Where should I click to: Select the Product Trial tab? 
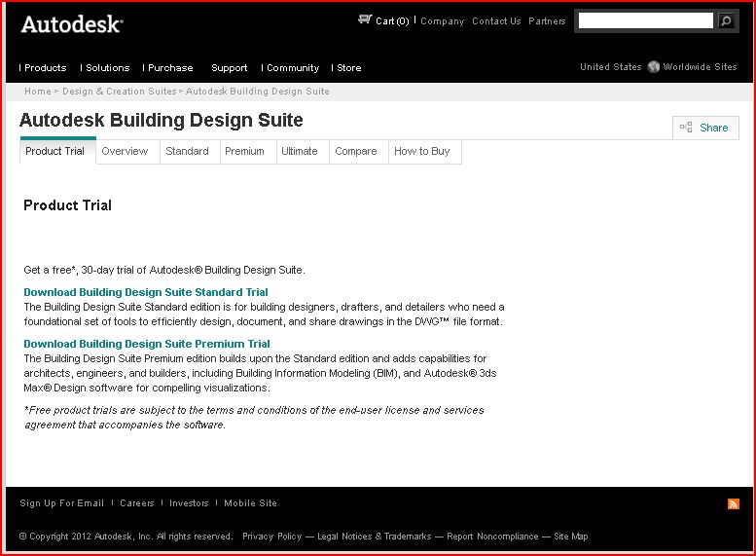click(57, 152)
